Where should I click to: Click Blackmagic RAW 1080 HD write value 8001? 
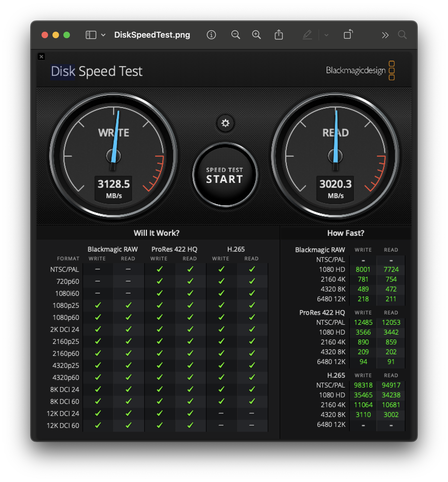coord(363,269)
